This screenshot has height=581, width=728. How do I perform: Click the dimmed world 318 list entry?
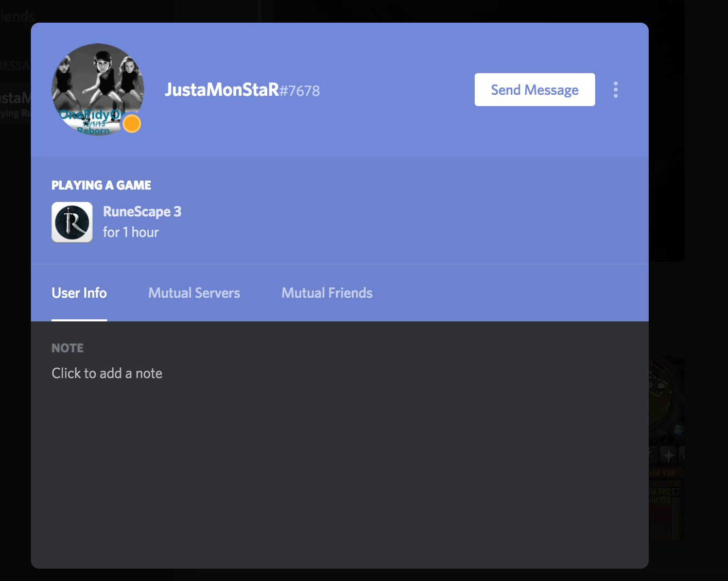point(663,473)
